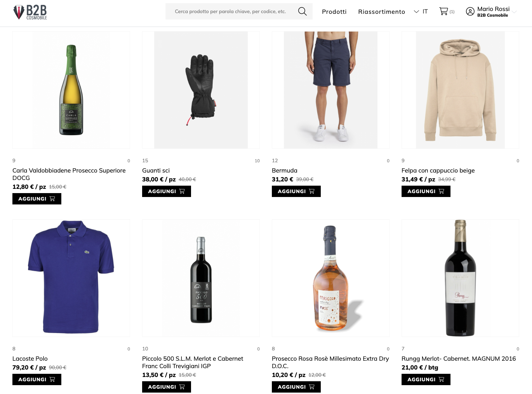Click the search magnifier icon
Image resolution: width=532 pixels, height=394 pixels.
[302, 11]
